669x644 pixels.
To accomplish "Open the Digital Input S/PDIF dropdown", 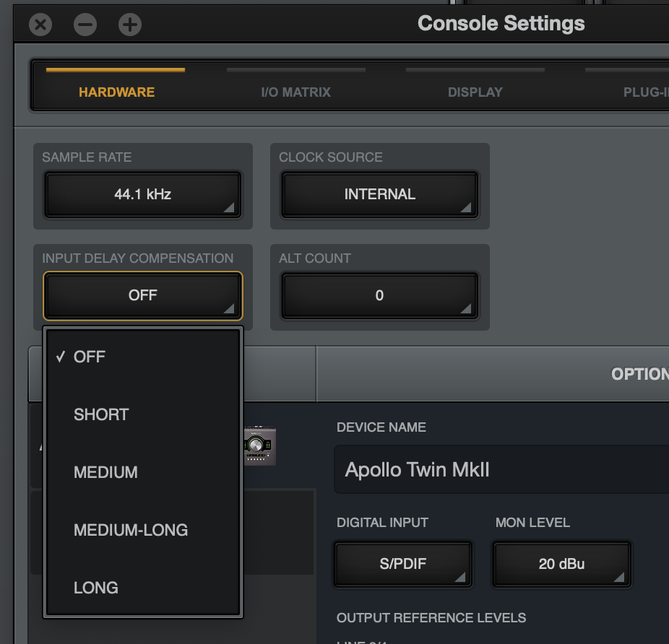I will (x=402, y=564).
